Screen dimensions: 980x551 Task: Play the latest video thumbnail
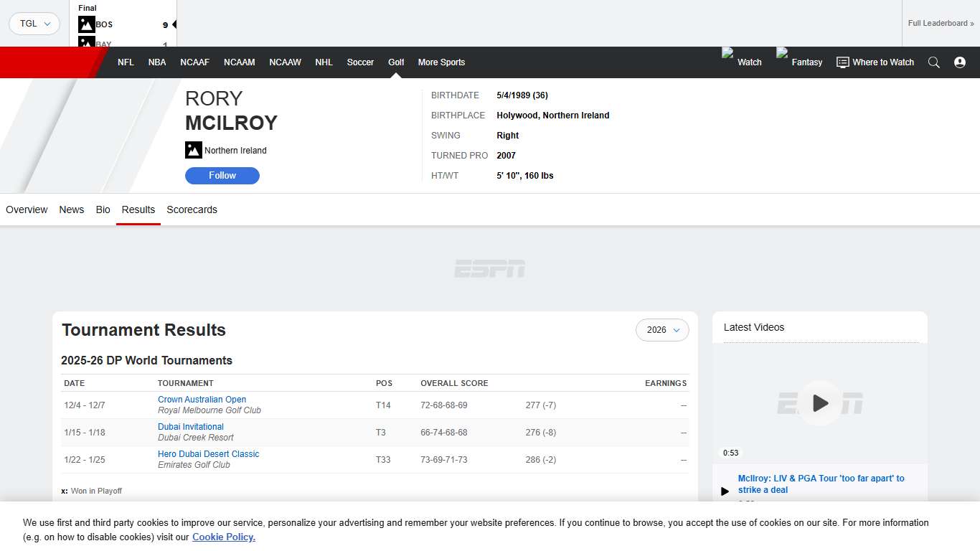[820, 403]
